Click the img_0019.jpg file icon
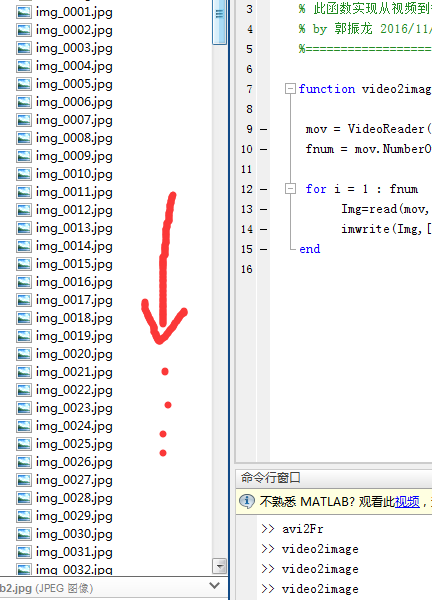This screenshot has height=600, width=432. click(x=24, y=336)
